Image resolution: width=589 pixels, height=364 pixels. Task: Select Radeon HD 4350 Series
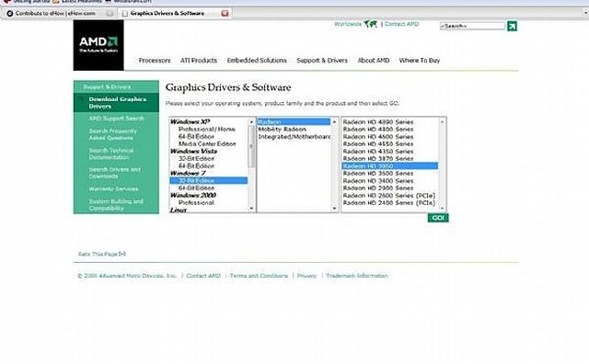(378, 152)
